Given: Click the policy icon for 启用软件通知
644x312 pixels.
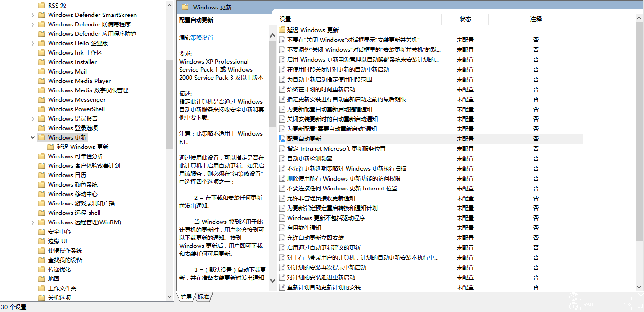Looking at the screenshot, I should click(282, 228).
